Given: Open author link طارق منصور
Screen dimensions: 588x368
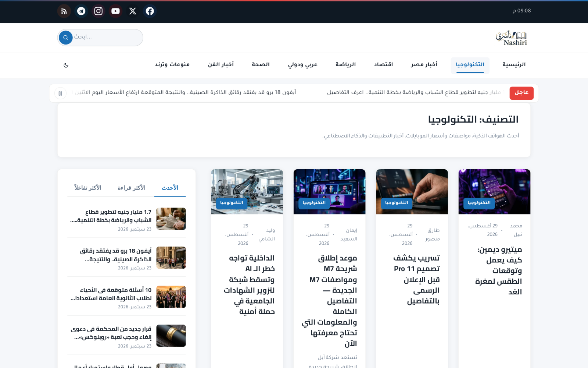Looking at the screenshot, I should (x=433, y=234).
